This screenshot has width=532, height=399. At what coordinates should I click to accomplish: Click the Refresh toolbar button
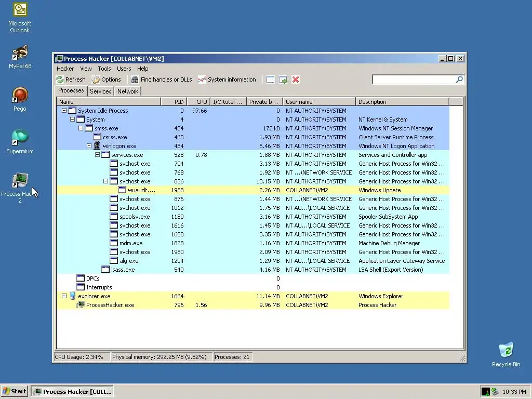pyautogui.click(x=71, y=79)
